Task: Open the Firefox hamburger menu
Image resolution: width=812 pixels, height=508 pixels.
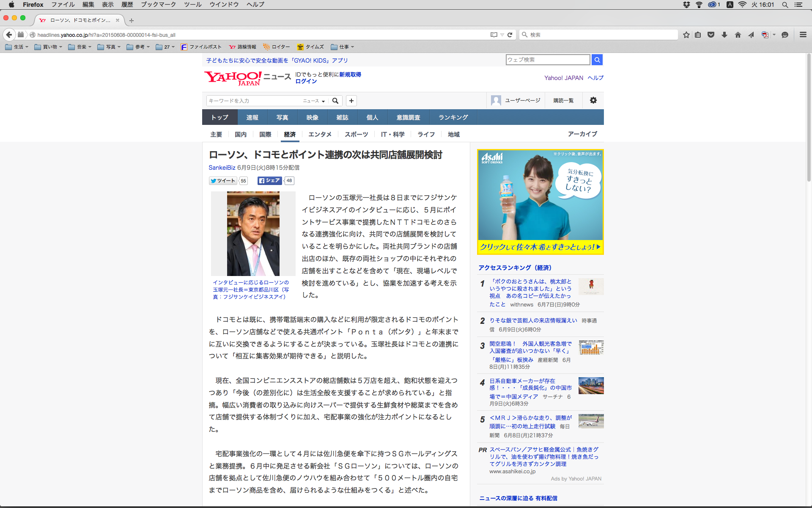Action: [x=803, y=35]
